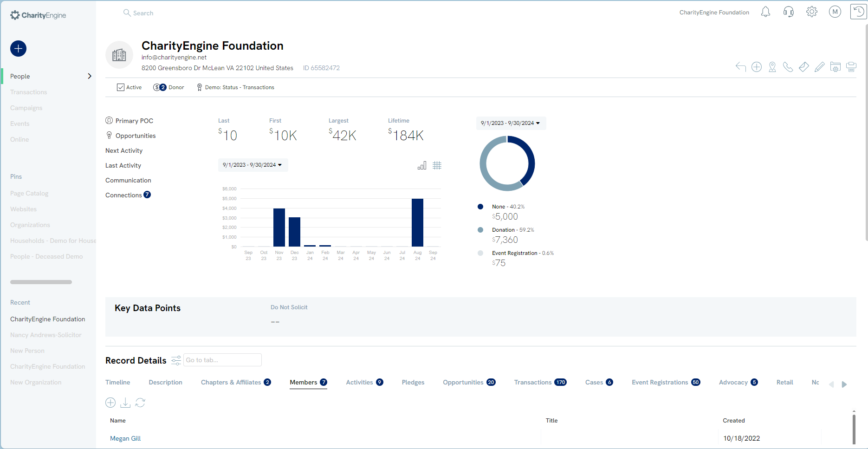Open the user profile M avatar

pos(835,12)
